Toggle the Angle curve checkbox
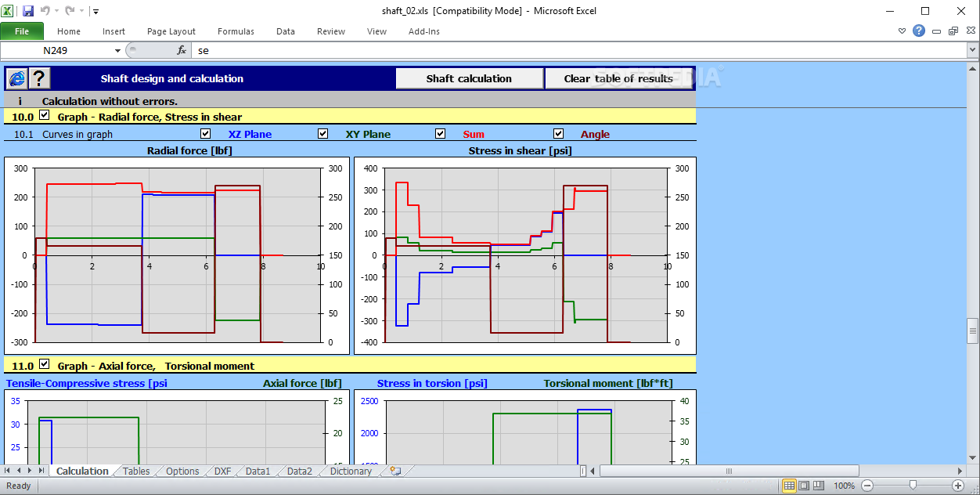The height and width of the screenshot is (495, 980). point(558,133)
